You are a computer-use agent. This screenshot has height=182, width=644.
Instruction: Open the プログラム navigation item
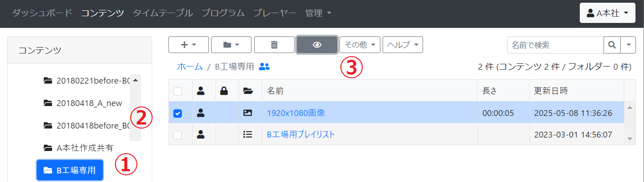(223, 13)
